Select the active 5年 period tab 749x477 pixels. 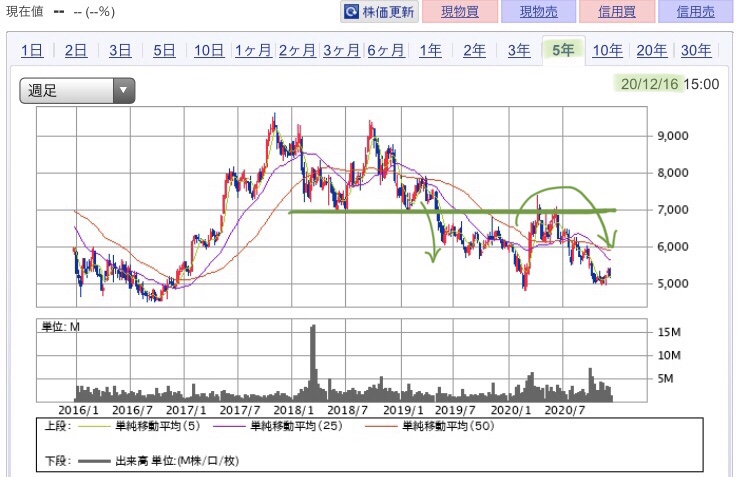pyautogui.click(x=563, y=50)
